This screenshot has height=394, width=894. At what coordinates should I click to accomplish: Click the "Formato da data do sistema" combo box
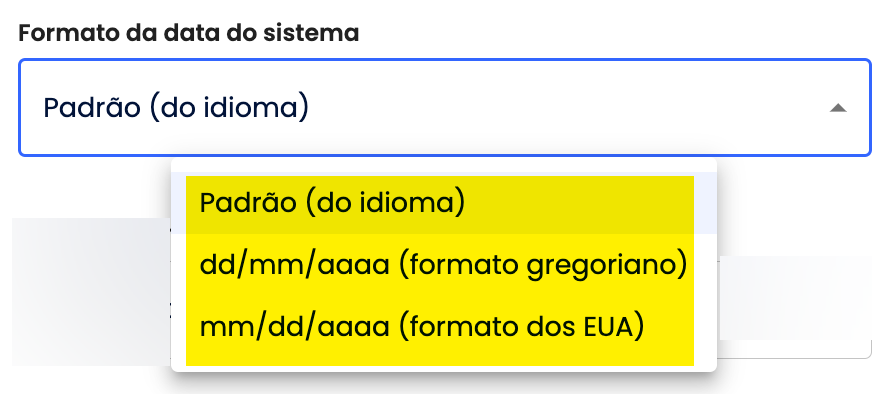[x=445, y=107]
